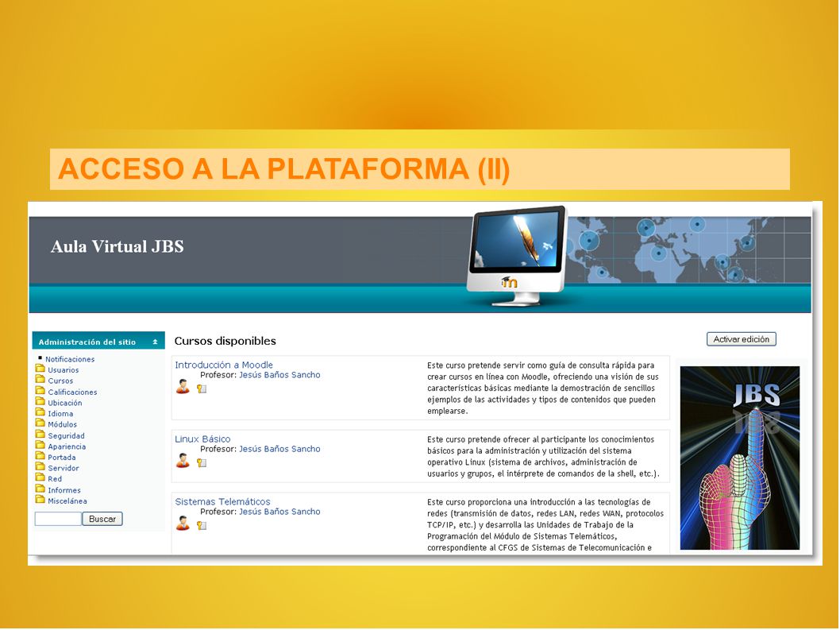
Task: Open the professor link under Introducción a Moodle
Action: pos(279,375)
